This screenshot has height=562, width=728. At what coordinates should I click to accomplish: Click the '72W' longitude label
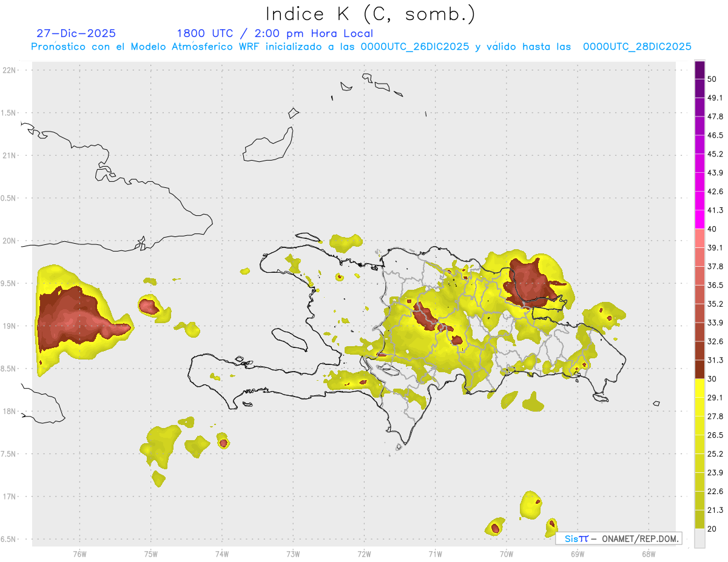click(364, 554)
